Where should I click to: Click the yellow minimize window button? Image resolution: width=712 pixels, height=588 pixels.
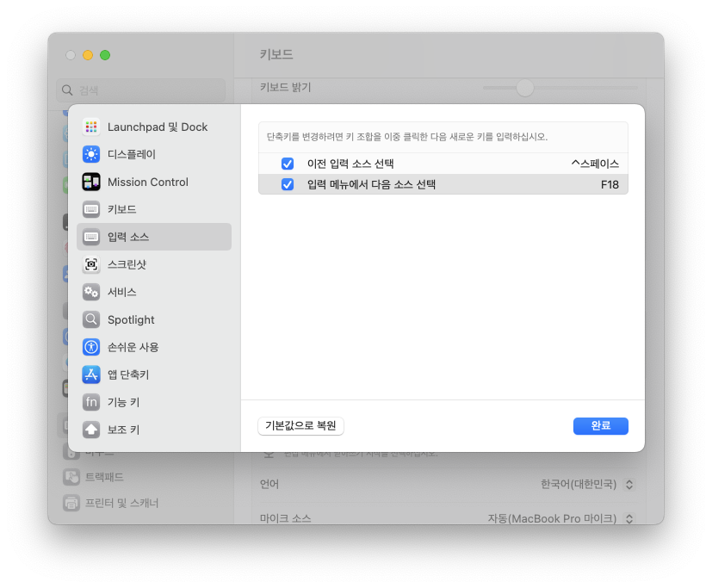coord(88,55)
